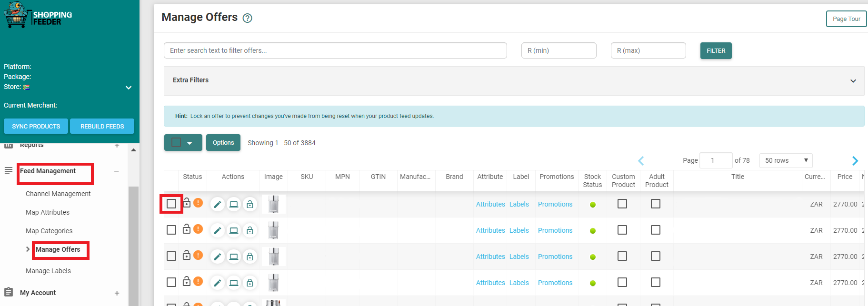The width and height of the screenshot is (868, 306).
Task: Click the My Account clipboard icon
Action: click(9, 292)
